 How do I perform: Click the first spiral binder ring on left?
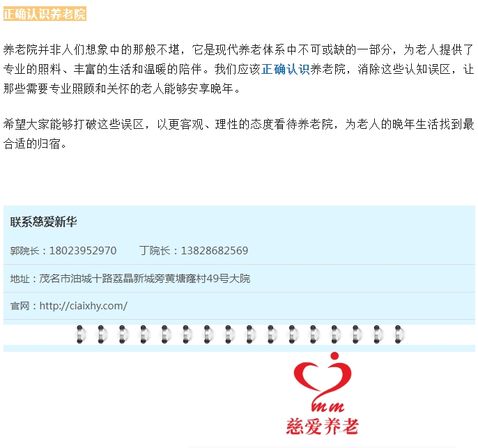[x=80, y=334]
